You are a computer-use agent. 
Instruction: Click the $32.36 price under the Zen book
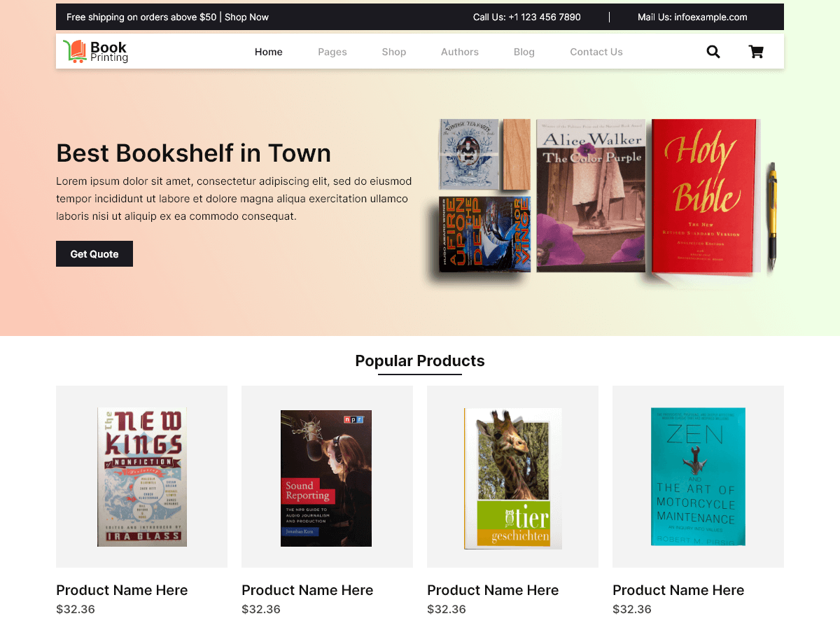[x=632, y=609]
